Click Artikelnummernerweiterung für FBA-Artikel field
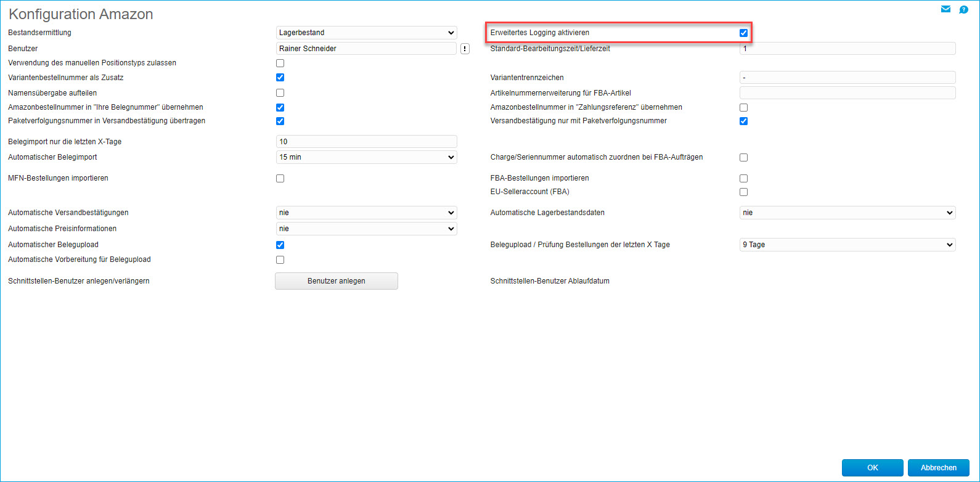Viewport: 980px width, 482px height. [x=847, y=93]
